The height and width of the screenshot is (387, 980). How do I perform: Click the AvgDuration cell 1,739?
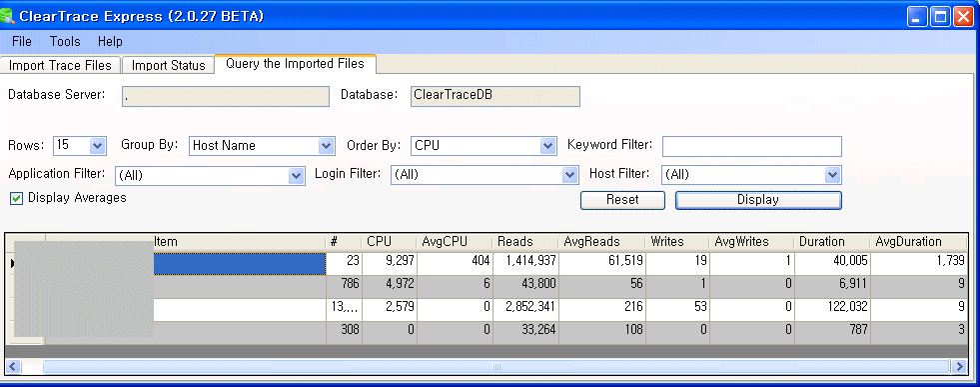point(919,263)
